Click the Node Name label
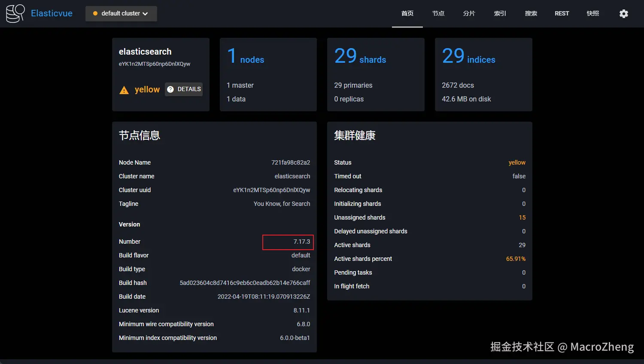Image resolution: width=644 pixels, height=364 pixels. pyautogui.click(x=135, y=162)
